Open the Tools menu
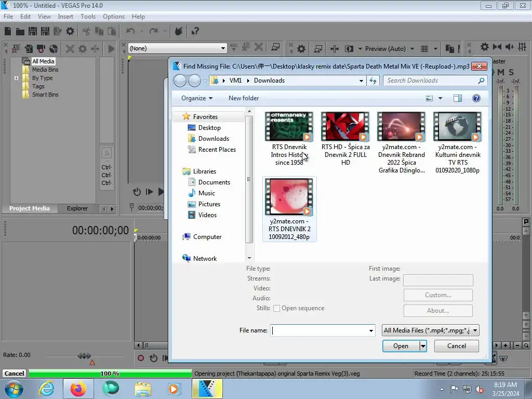 pyautogui.click(x=88, y=16)
